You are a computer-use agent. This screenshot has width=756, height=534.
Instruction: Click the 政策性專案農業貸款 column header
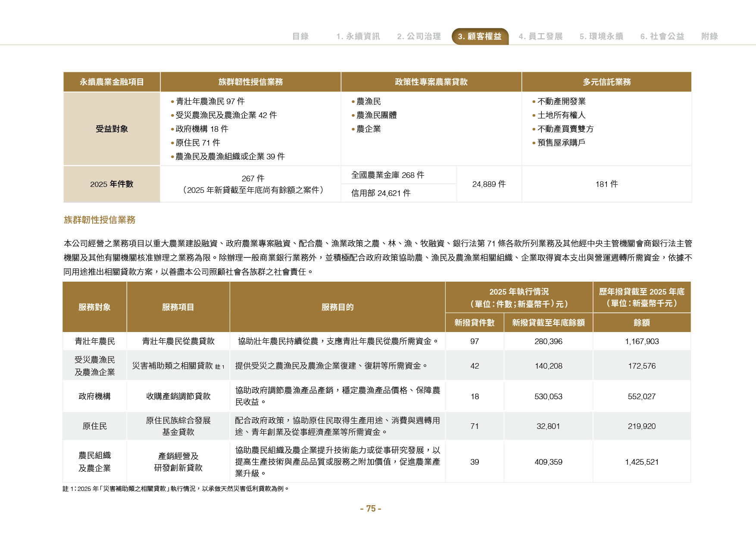pos(431,82)
